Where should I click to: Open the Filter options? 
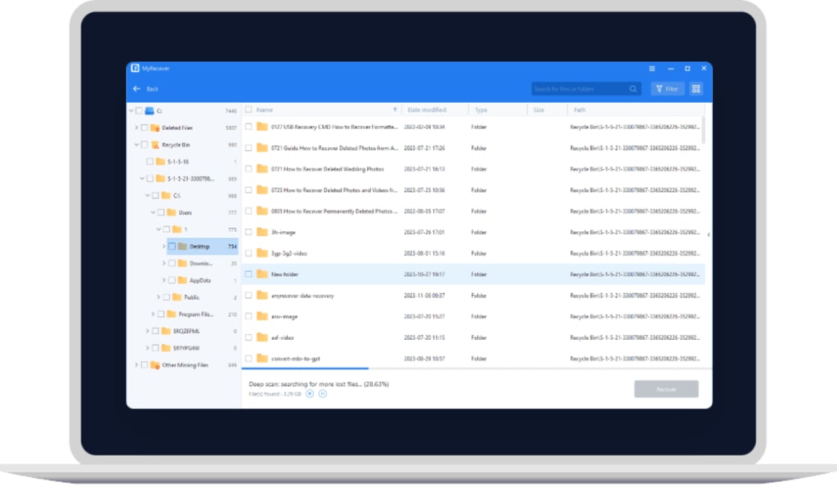click(667, 88)
